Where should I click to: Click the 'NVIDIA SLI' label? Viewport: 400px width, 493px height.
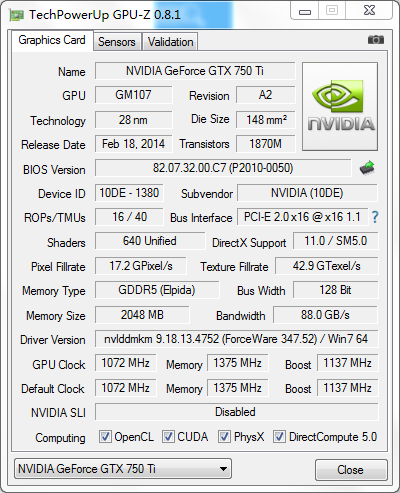point(58,413)
